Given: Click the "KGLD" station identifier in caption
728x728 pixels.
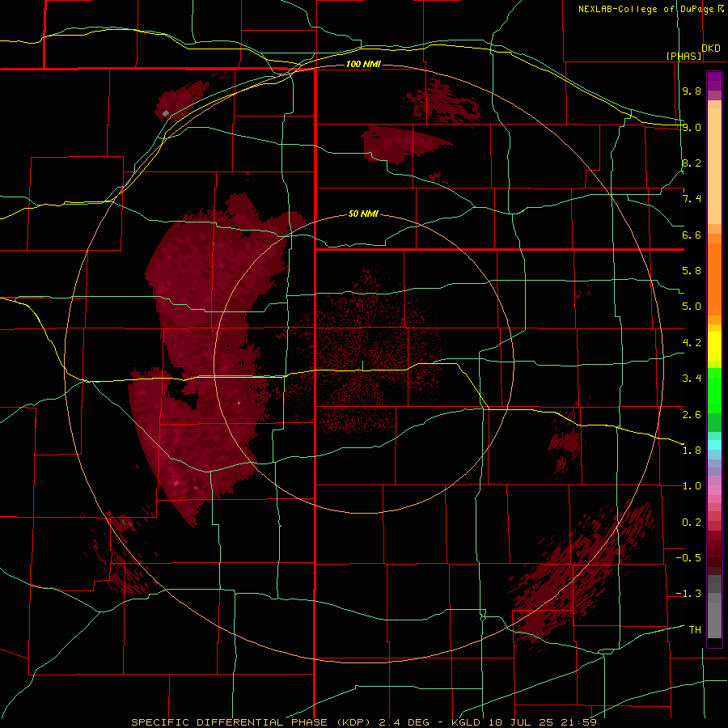Looking at the screenshot, I should (466, 722).
